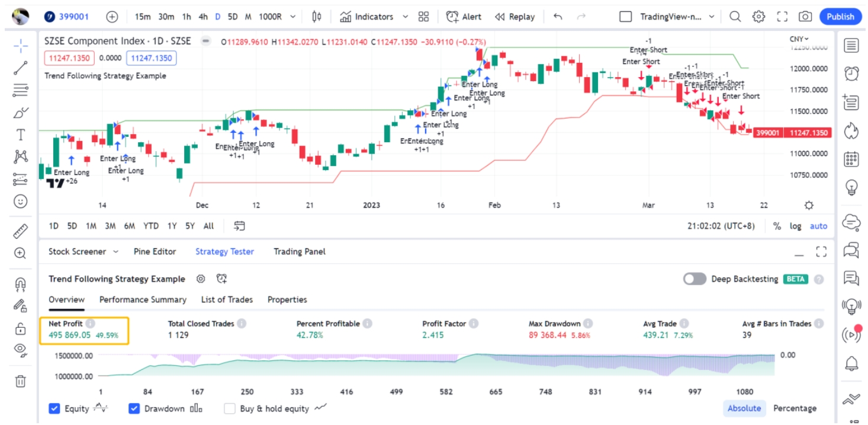
Task: Open the patterns tool group
Action: tap(21, 156)
